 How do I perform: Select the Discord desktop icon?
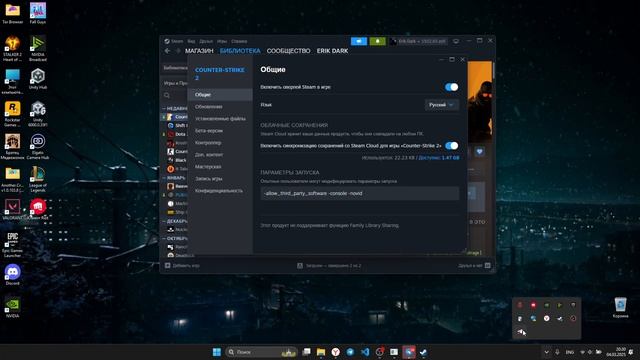[x=12, y=275]
